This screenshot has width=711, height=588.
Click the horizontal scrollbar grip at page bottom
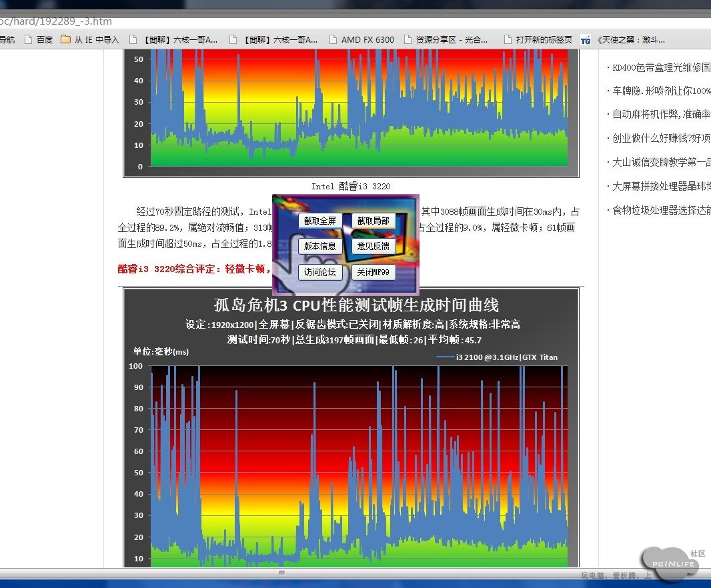(281, 573)
